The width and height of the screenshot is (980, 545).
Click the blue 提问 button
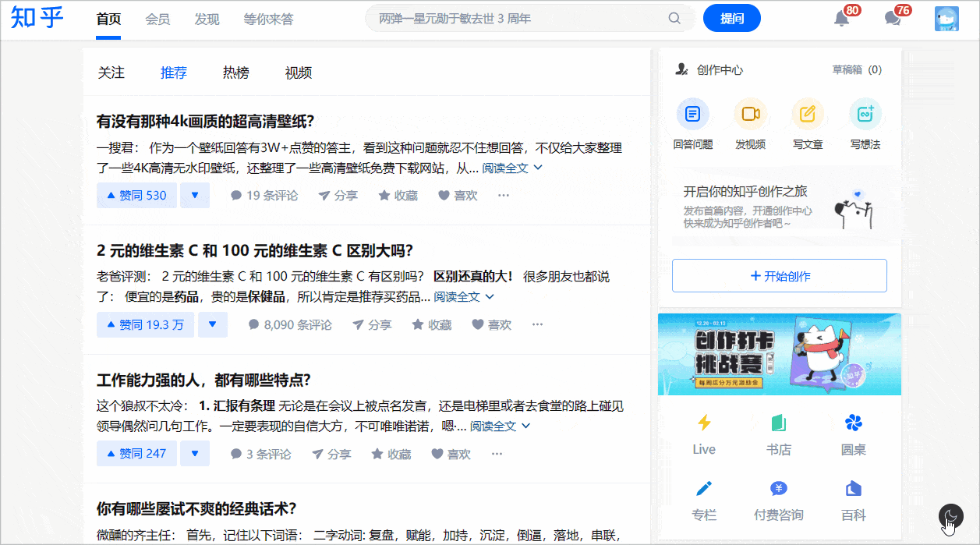click(x=731, y=19)
